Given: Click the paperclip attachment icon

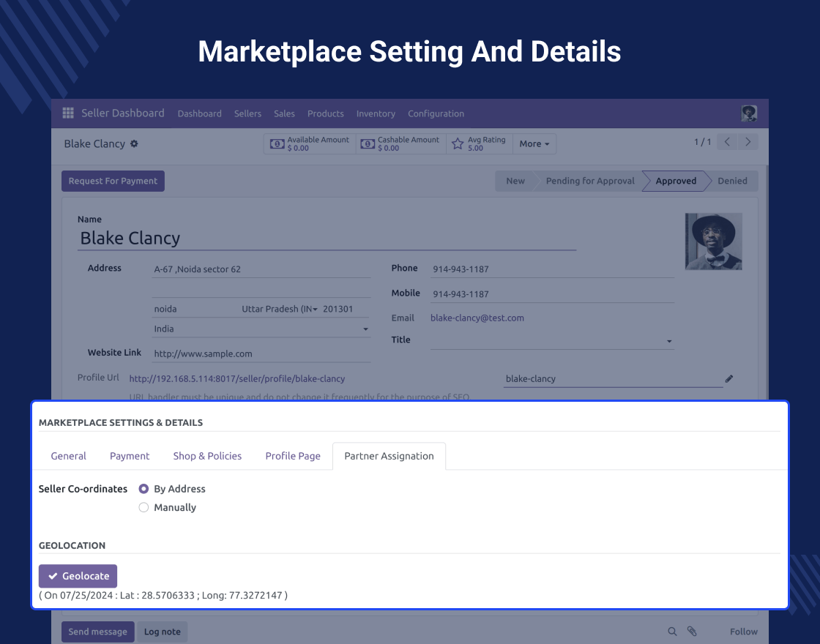Looking at the screenshot, I should point(692,632).
